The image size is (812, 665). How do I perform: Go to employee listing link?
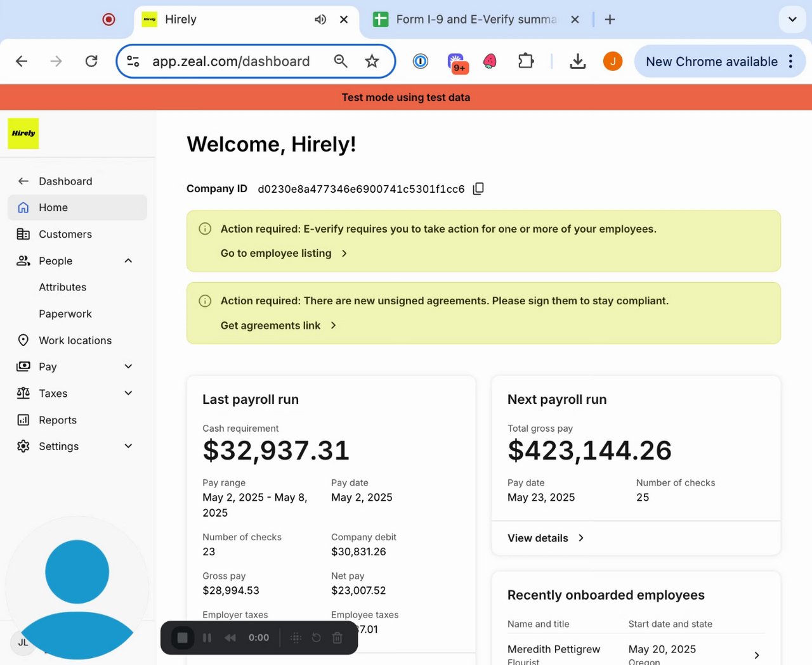[276, 254]
